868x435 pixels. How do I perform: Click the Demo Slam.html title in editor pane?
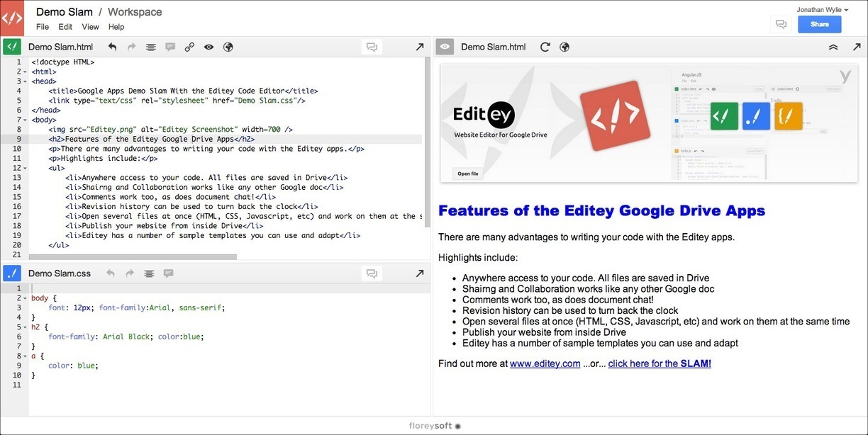[60, 47]
